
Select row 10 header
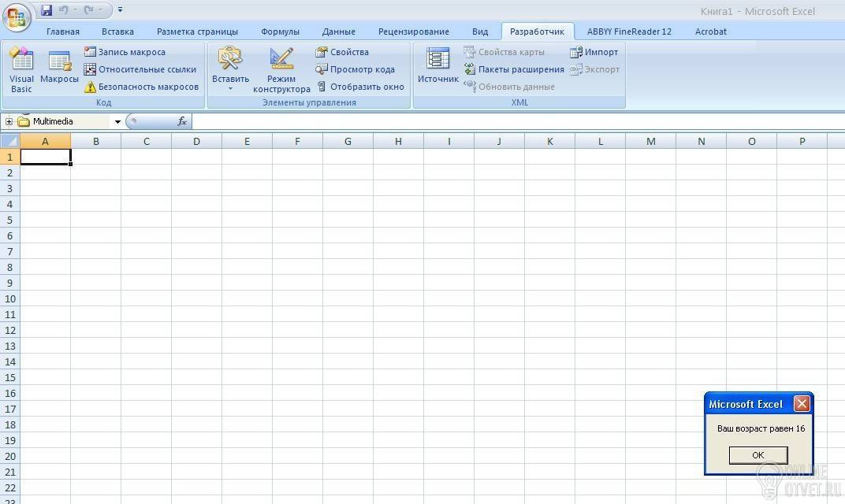[x=9, y=298]
